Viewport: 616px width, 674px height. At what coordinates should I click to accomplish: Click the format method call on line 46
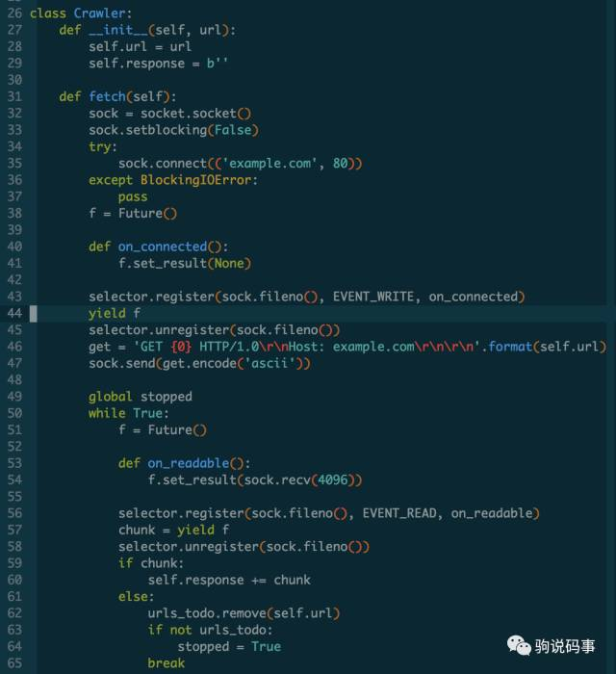pos(510,347)
